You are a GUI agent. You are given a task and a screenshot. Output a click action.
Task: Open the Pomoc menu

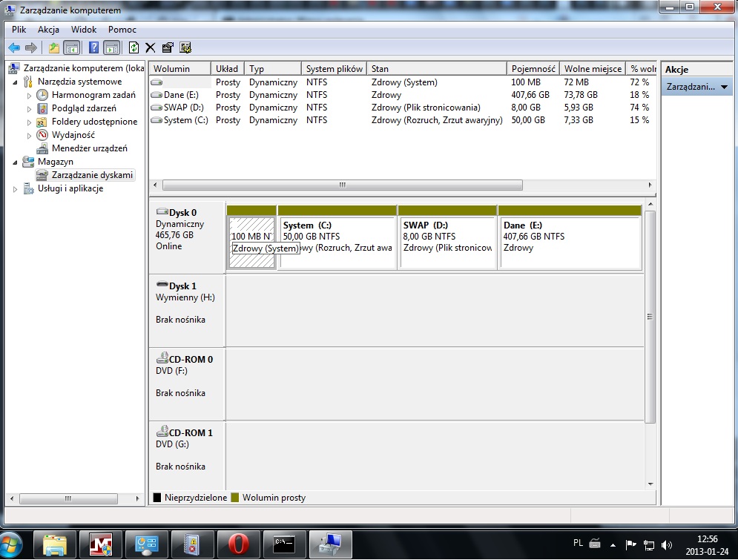tap(122, 30)
